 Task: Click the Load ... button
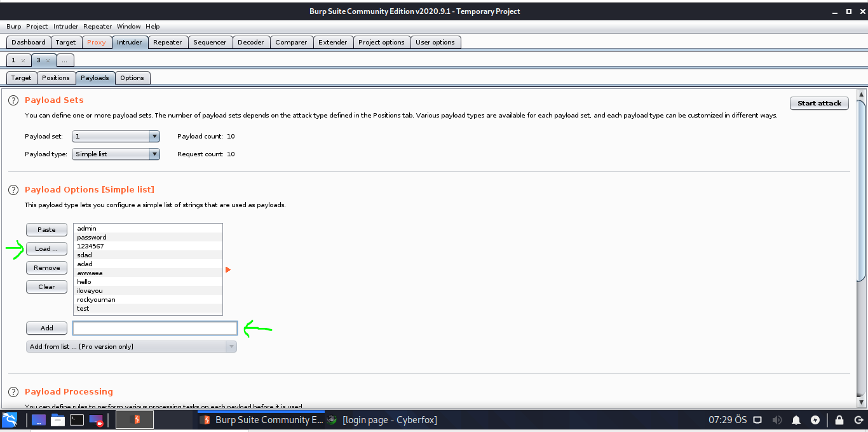[46, 248]
